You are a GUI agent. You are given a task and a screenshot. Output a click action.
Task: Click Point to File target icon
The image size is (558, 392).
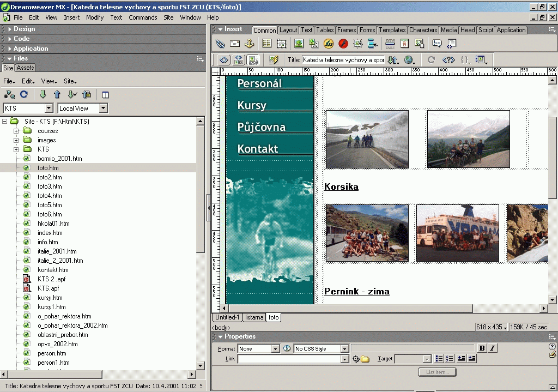point(355,359)
